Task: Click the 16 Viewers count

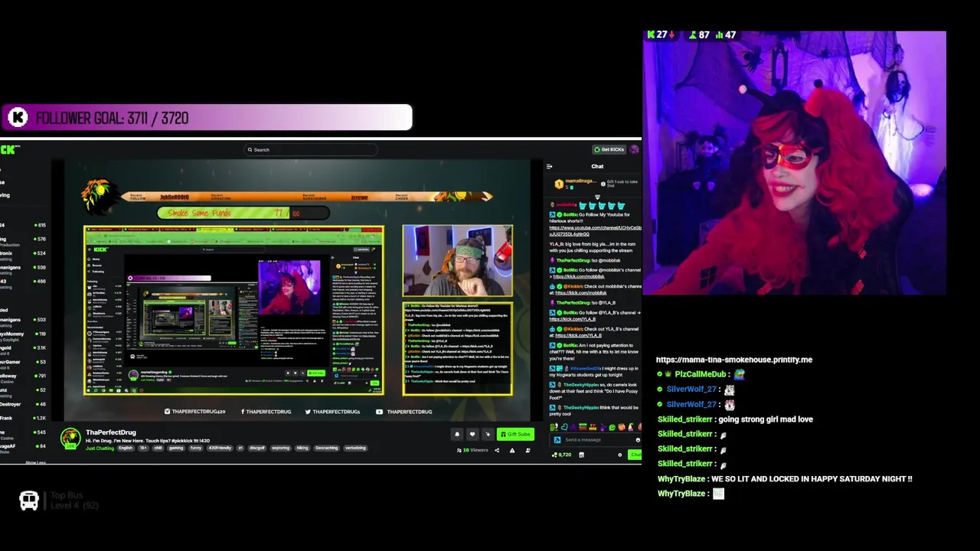Action: pos(472,450)
